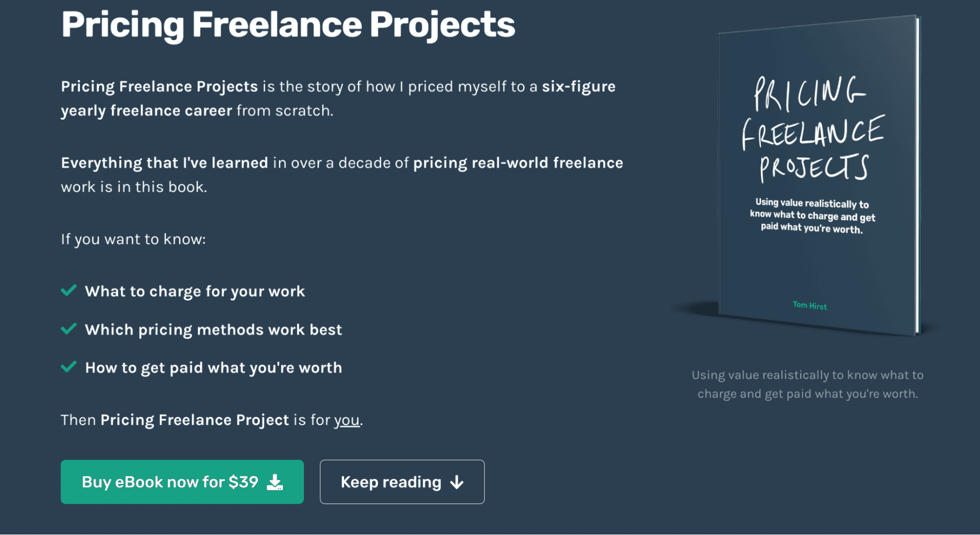
Task: Click the "How to get paid what you're worth" text
Action: click(x=213, y=368)
